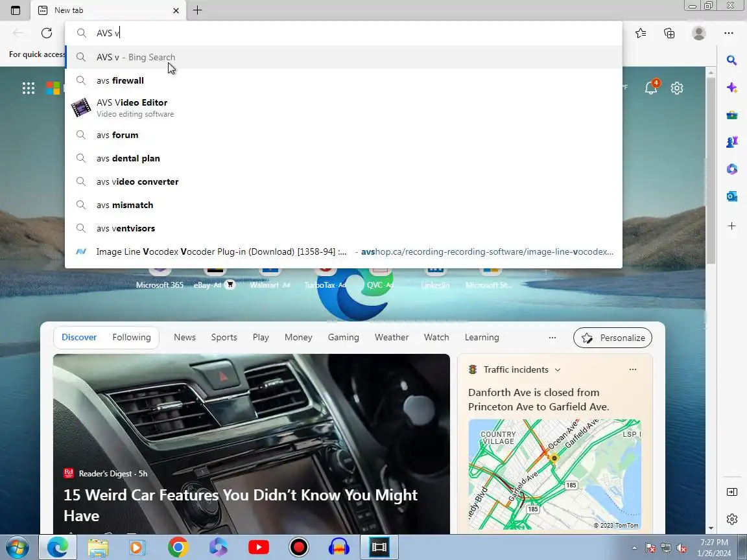Open page settings gear icon
The width and height of the screenshot is (747, 560).
point(677,88)
